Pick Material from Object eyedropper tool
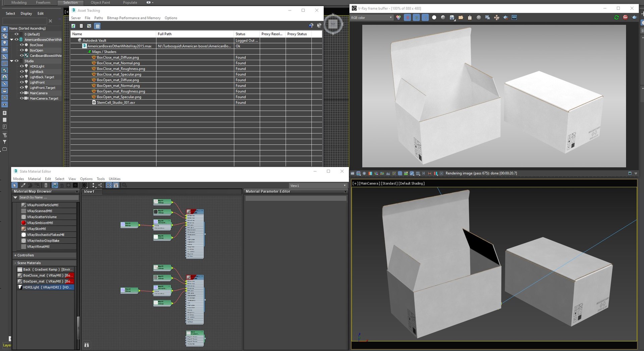Image resolution: width=644 pixels, height=351 pixels. pos(23,185)
